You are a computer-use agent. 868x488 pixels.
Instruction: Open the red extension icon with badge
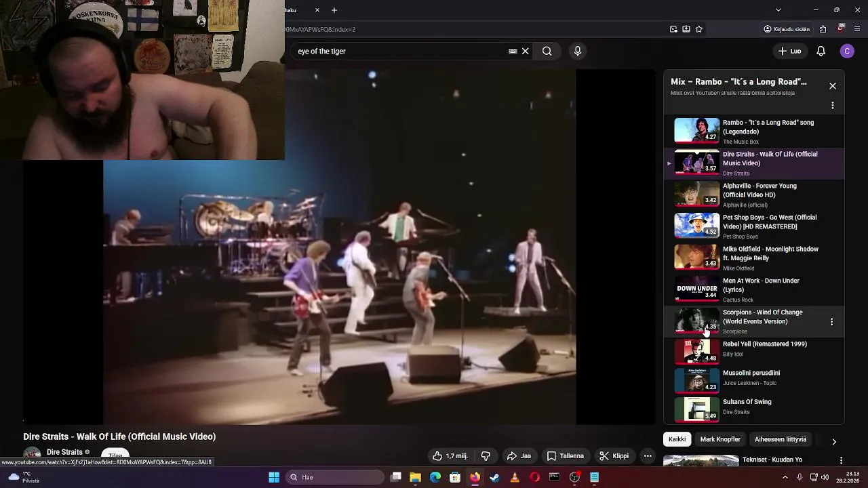coord(841,28)
